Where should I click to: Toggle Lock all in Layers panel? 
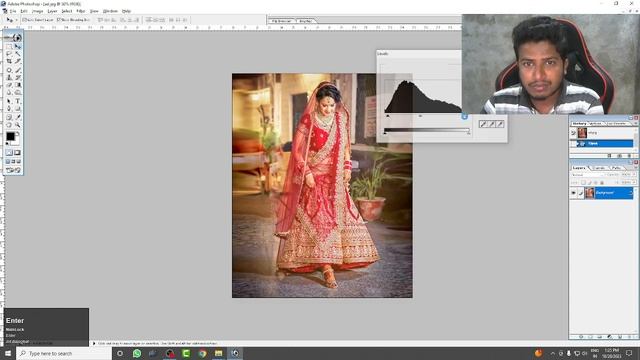[x=602, y=182]
